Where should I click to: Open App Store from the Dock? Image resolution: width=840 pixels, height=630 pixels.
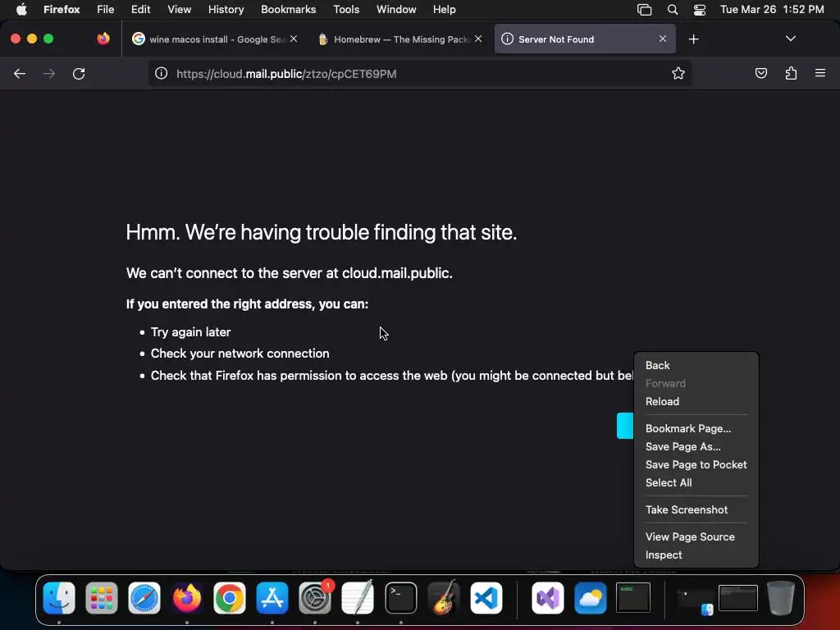point(272,598)
